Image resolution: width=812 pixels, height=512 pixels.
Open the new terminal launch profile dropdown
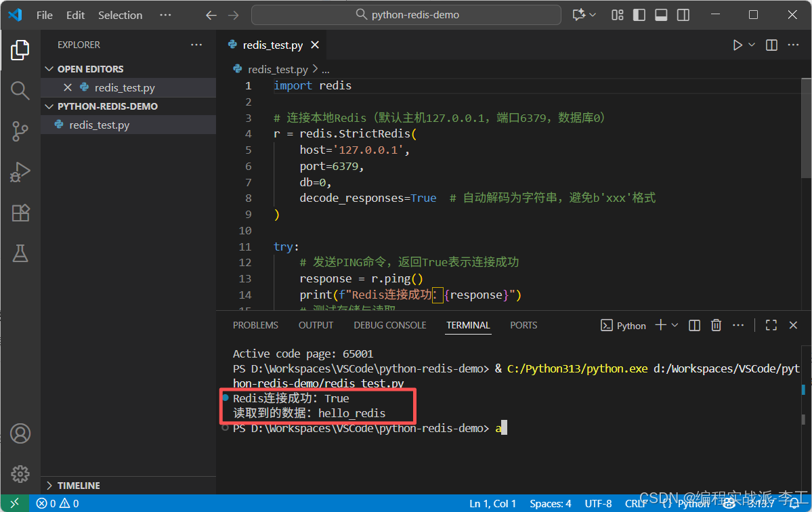[675, 325]
